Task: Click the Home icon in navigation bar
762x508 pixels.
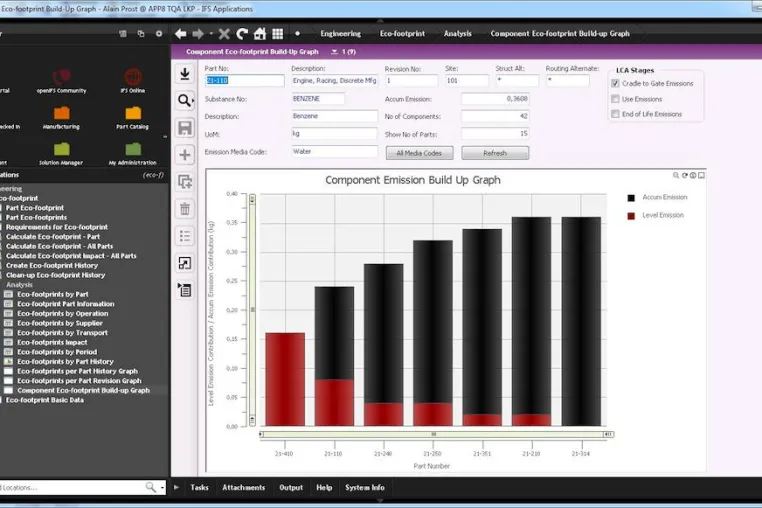Action: coord(260,34)
